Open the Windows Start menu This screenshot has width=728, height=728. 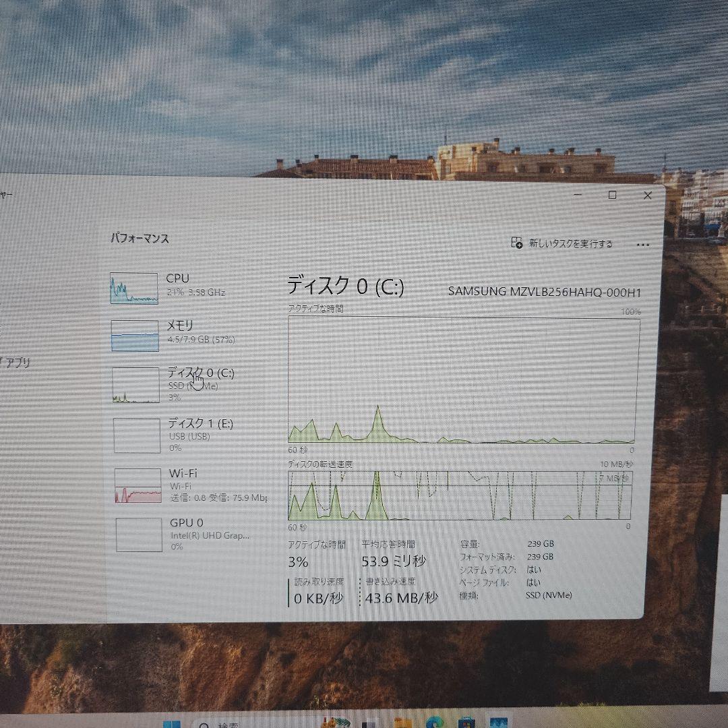pyautogui.click(x=172, y=724)
